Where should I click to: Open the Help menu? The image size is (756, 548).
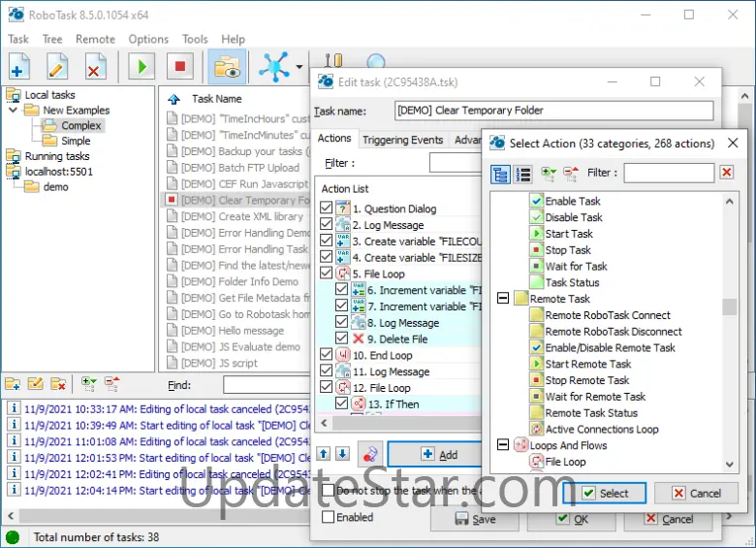coord(234,39)
